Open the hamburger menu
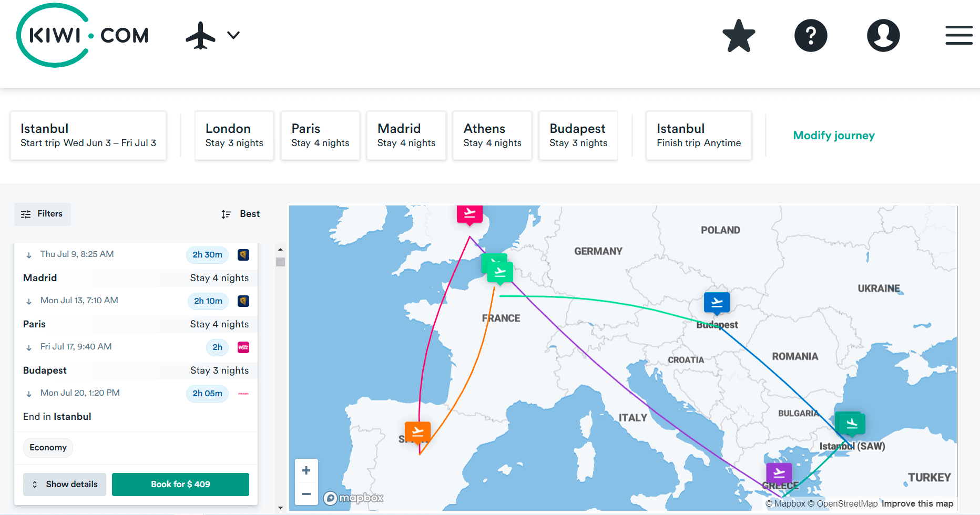The width and height of the screenshot is (980, 515). [958, 35]
